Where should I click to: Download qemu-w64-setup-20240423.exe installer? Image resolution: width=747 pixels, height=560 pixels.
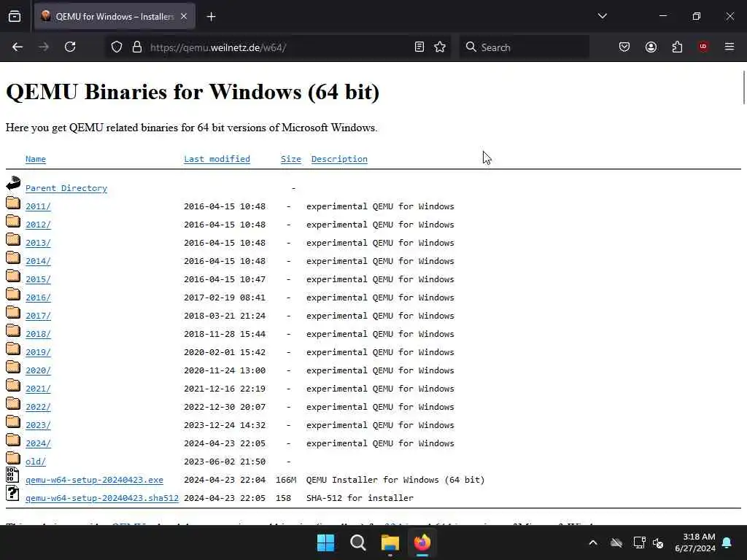(94, 480)
